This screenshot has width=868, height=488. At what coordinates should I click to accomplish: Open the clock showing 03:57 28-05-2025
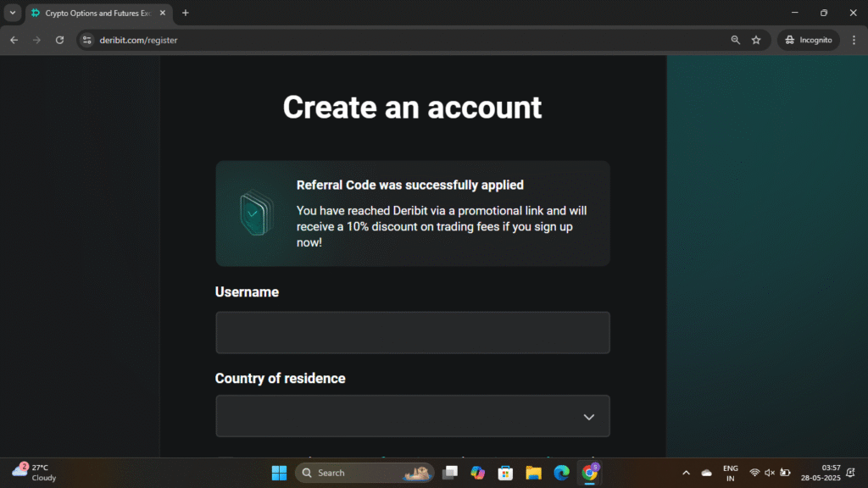tap(821, 473)
